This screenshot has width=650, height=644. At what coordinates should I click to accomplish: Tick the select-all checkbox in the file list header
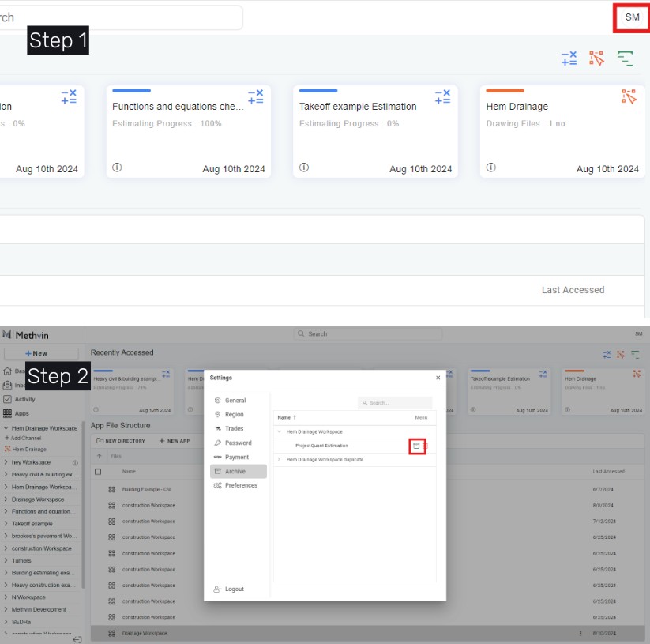[x=98, y=472]
